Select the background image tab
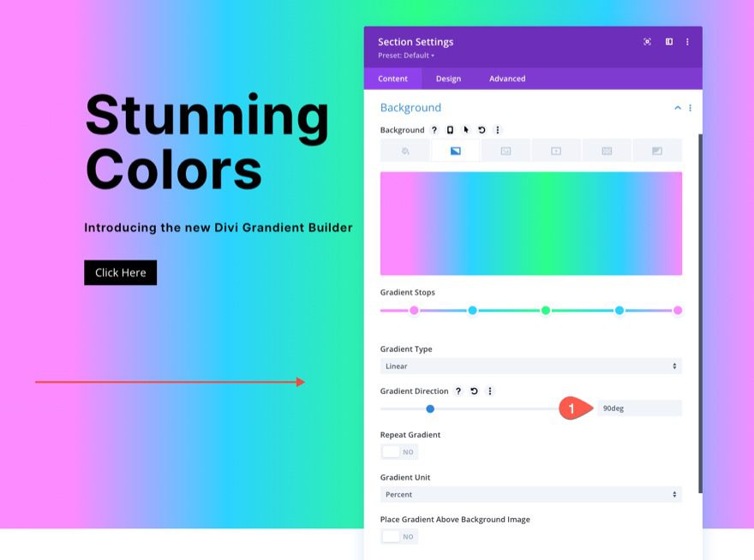The height and width of the screenshot is (560, 754). coord(506,151)
